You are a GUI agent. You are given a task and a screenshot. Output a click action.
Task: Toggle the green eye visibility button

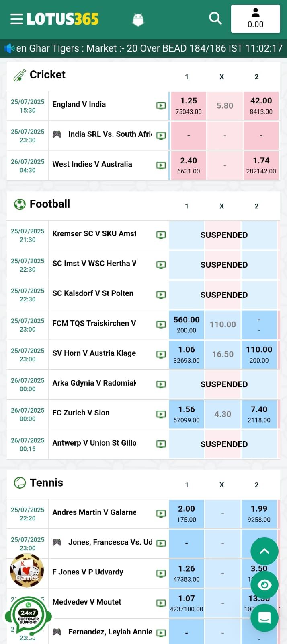coord(264,585)
